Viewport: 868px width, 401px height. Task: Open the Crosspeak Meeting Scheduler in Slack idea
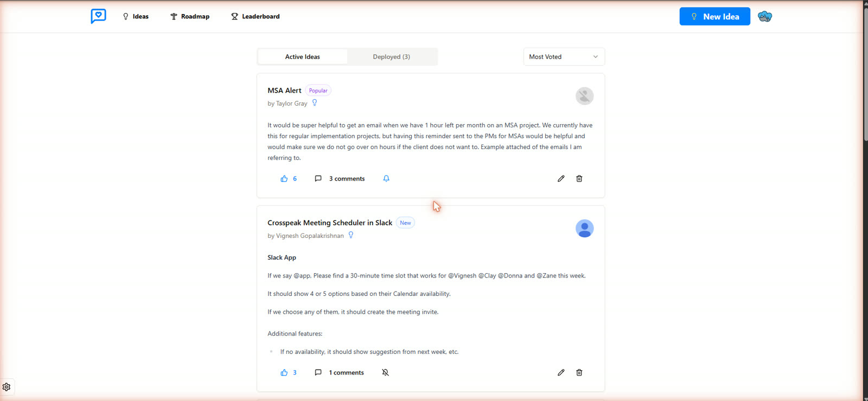[330, 223]
